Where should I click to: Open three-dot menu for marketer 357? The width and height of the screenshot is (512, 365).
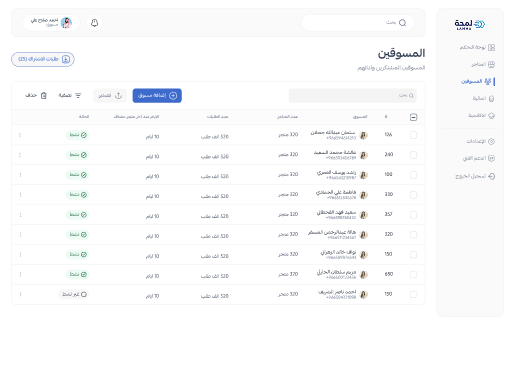click(20, 215)
